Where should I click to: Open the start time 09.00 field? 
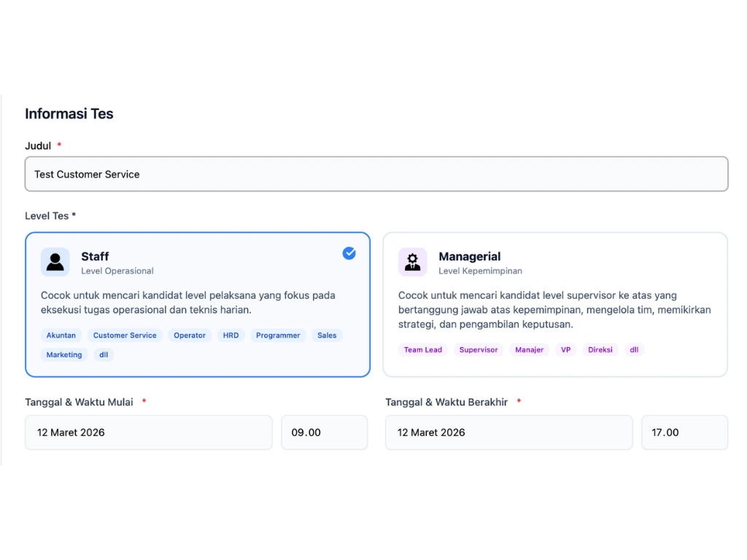324,432
